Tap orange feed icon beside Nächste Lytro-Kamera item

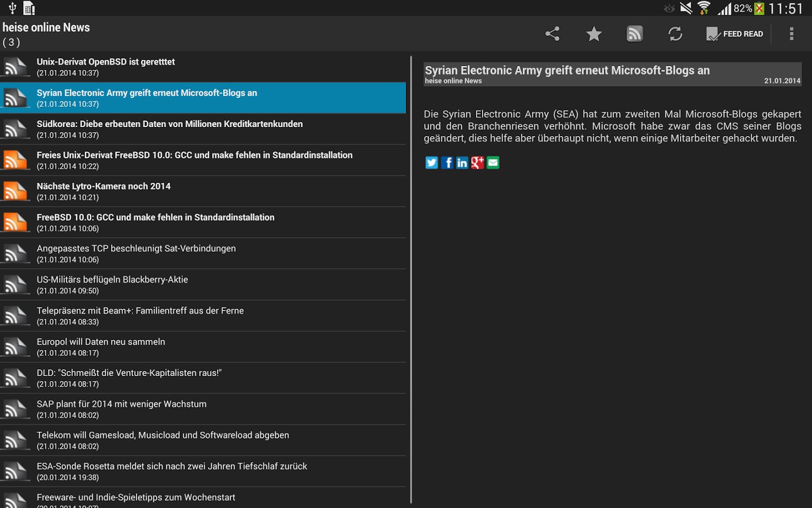pos(15,191)
